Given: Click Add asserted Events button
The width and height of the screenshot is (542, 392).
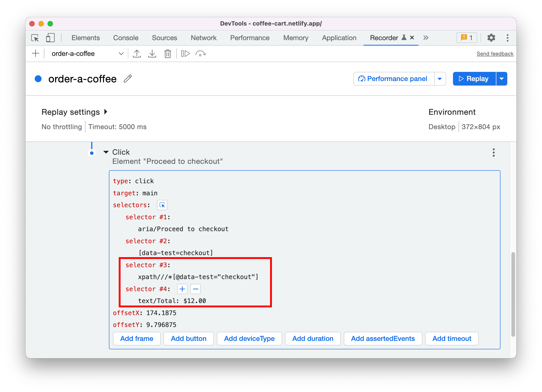Looking at the screenshot, I should point(382,339).
